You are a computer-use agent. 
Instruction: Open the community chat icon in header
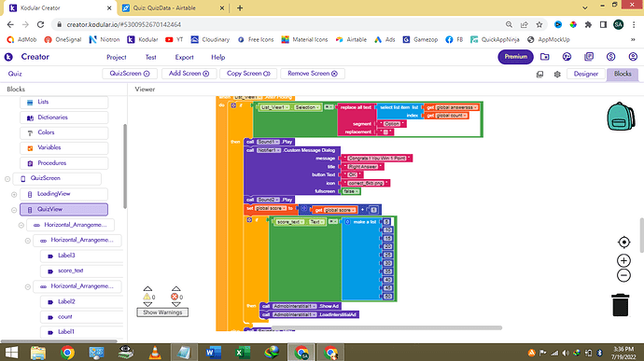(x=567, y=57)
